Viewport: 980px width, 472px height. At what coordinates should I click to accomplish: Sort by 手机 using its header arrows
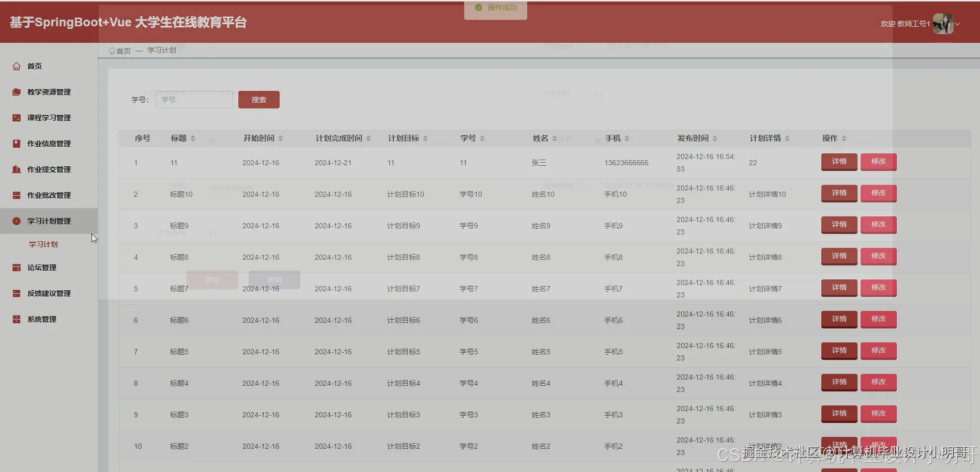(627, 138)
